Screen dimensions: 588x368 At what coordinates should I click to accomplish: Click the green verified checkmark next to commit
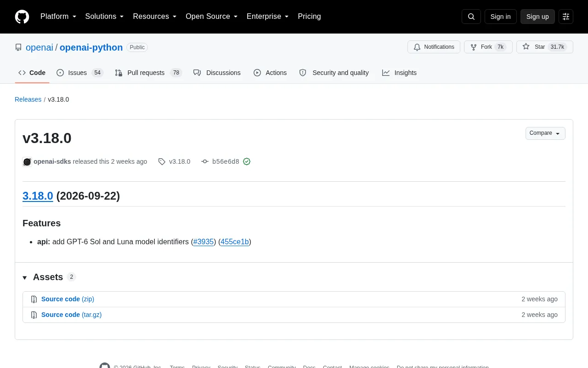click(x=247, y=161)
